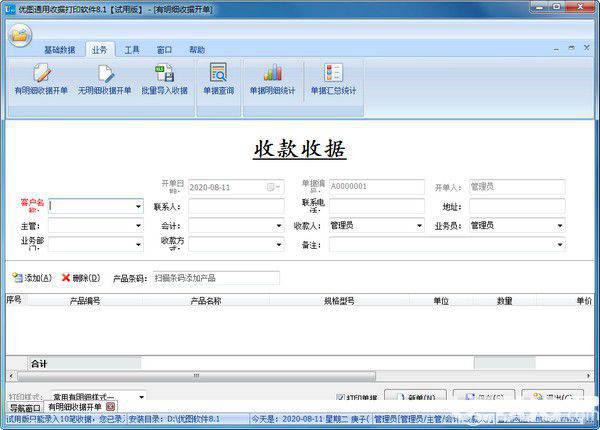The width and height of the screenshot is (600, 430).
Task: Switch to the 业务 ribbon tab
Action: pyautogui.click(x=99, y=50)
